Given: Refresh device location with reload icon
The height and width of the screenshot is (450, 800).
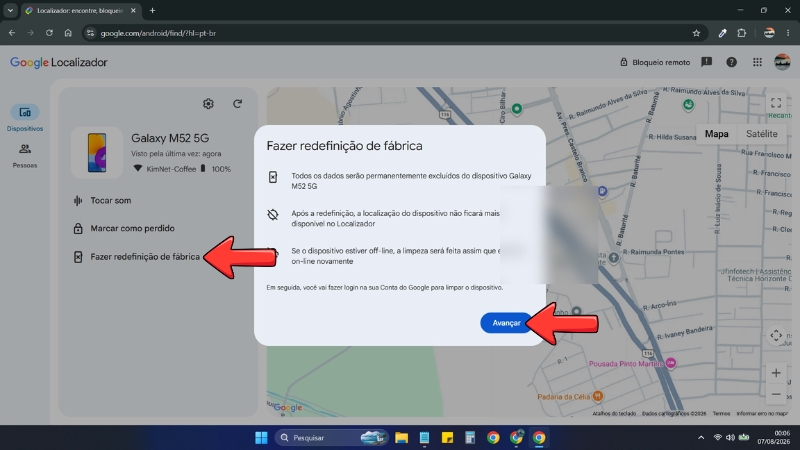Looking at the screenshot, I should click(x=237, y=104).
